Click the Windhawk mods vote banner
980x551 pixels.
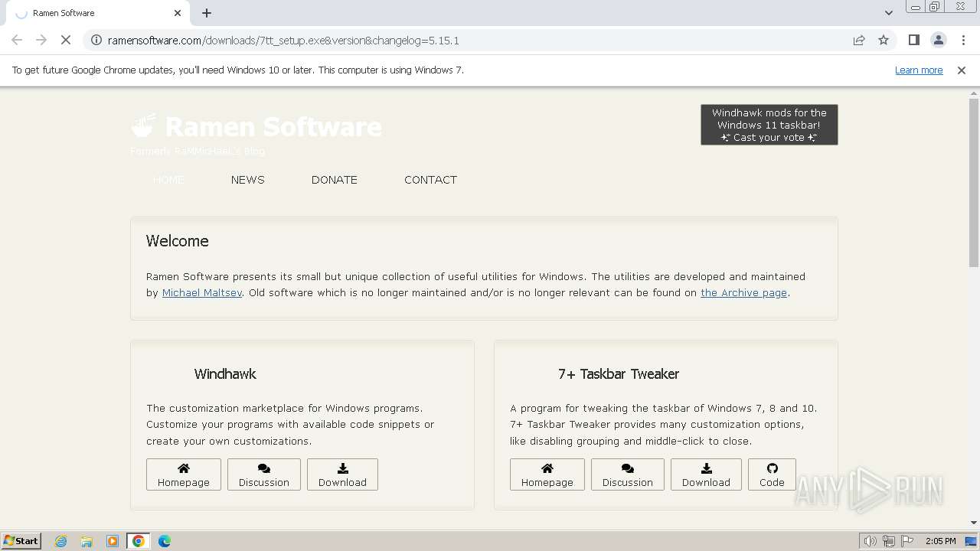point(769,125)
